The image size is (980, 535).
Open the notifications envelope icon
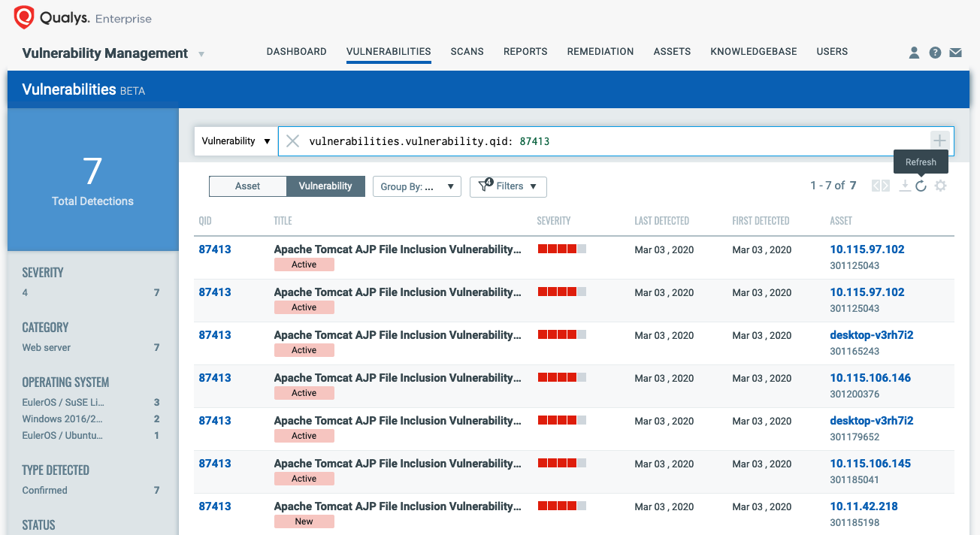[955, 52]
